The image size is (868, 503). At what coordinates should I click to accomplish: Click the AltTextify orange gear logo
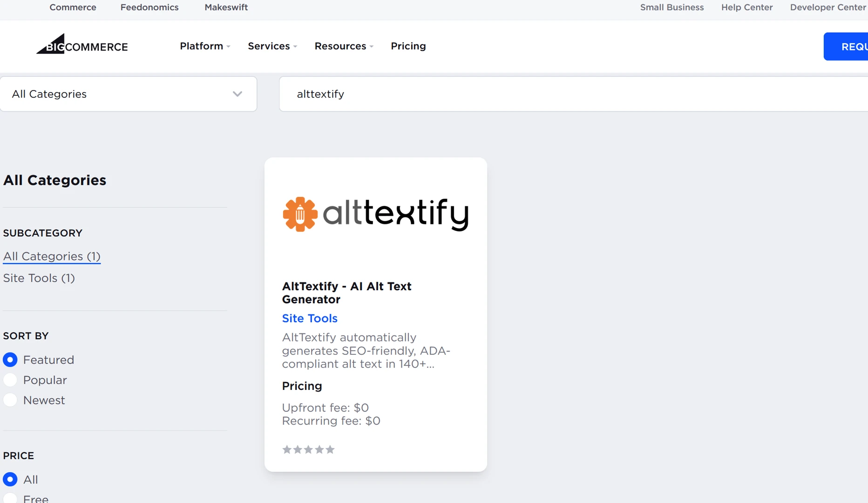pos(300,214)
